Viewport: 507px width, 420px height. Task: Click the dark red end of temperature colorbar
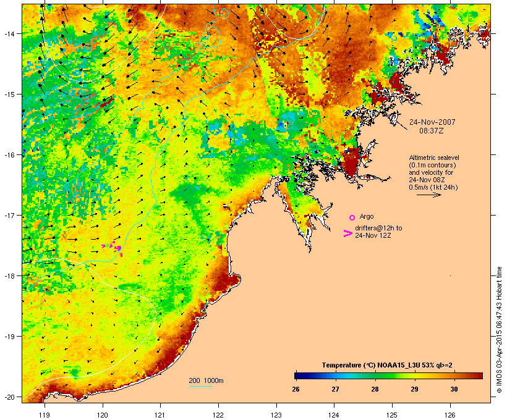pyautogui.click(x=479, y=376)
